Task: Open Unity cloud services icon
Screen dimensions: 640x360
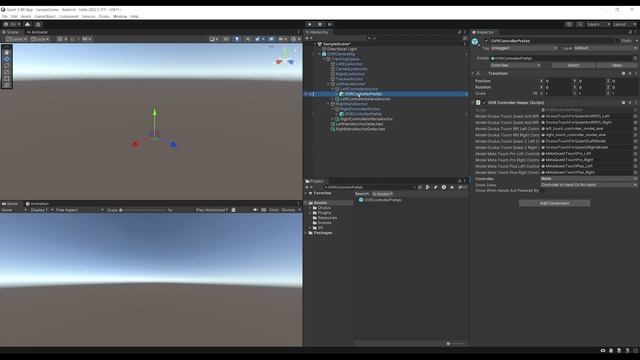Action: pyautogui.click(x=27, y=24)
